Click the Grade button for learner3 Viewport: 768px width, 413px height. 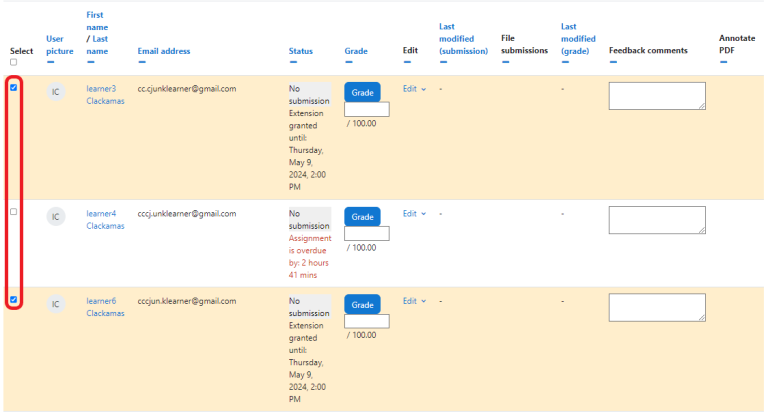pos(362,92)
